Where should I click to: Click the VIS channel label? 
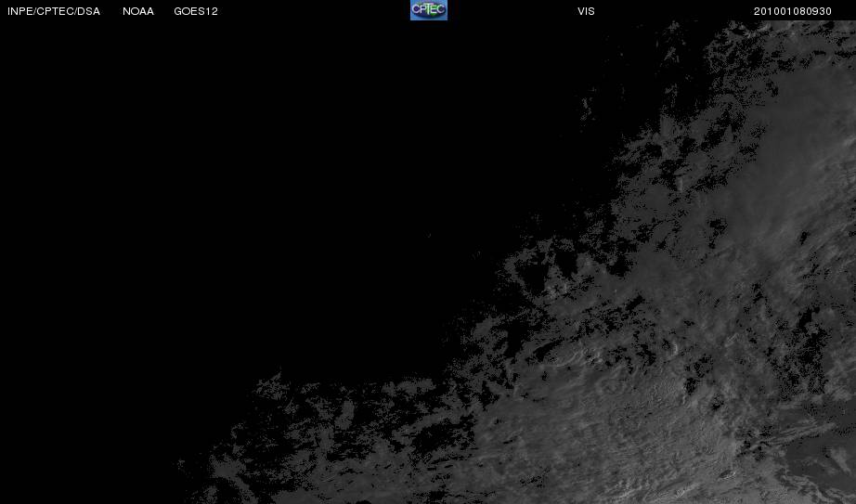(x=586, y=11)
